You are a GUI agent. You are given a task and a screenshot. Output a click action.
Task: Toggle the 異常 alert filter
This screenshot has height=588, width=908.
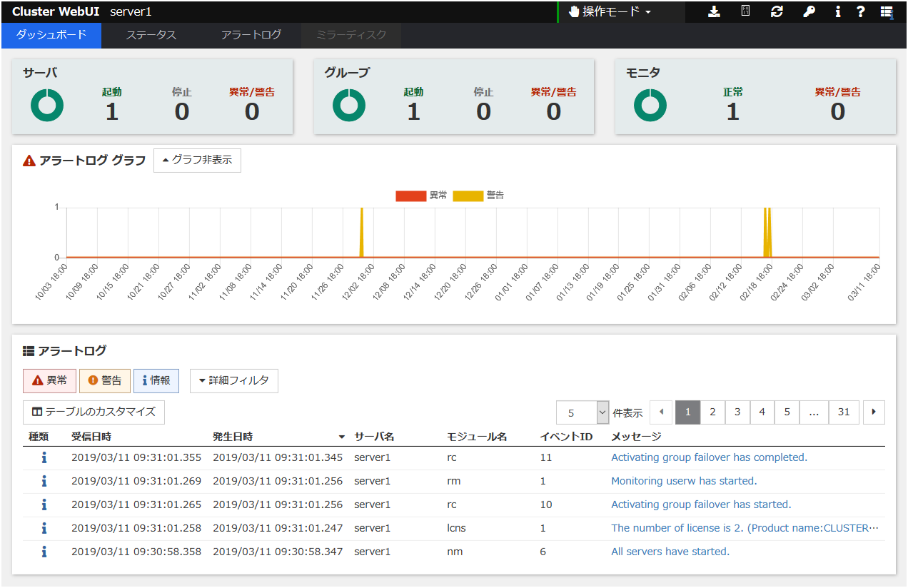(x=49, y=380)
